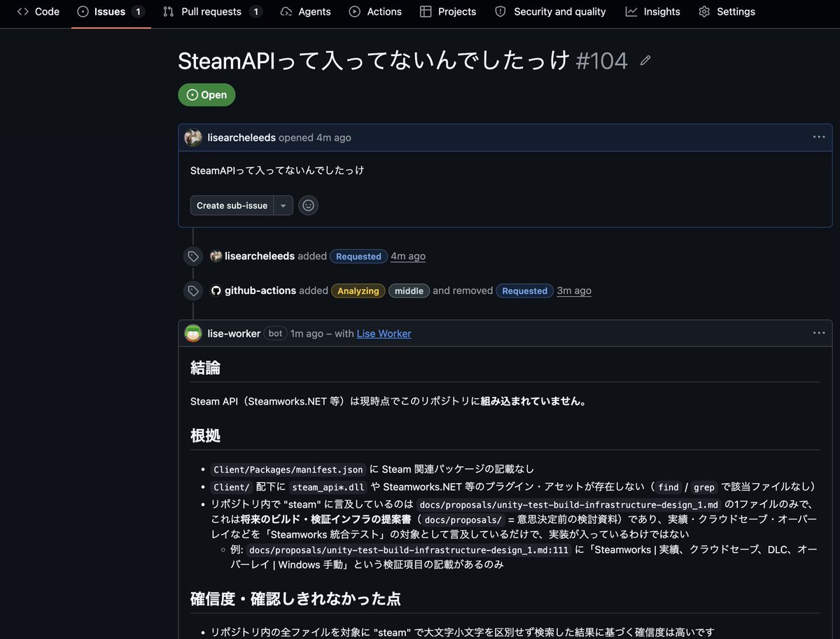
Task: Click Create sub-issue button
Action: [x=232, y=206]
